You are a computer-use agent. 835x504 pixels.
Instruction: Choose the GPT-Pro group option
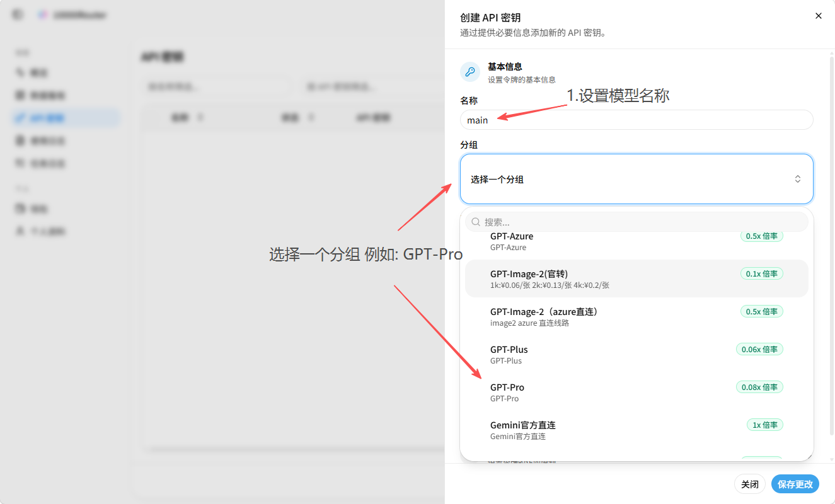tap(636, 392)
